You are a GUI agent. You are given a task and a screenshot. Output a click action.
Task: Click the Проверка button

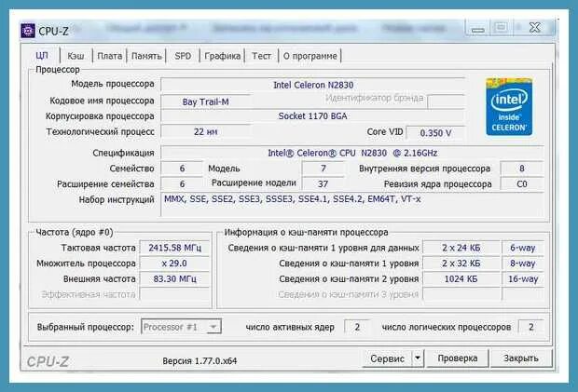point(458,358)
